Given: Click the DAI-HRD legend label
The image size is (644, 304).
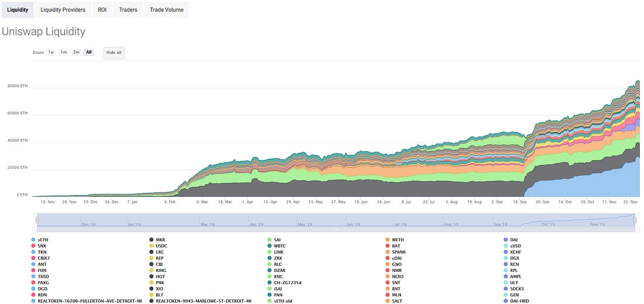Looking at the screenshot, I should [x=518, y=301].
